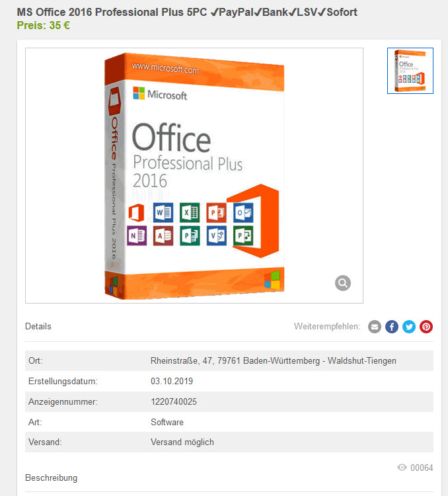Click the magnifier zoom icon on image
The width and height of the screenshot is (448, 496).
[343, 283]
